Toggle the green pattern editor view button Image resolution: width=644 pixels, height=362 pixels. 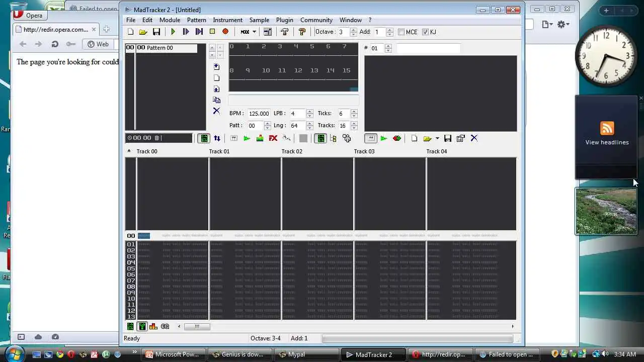point(204,138)
